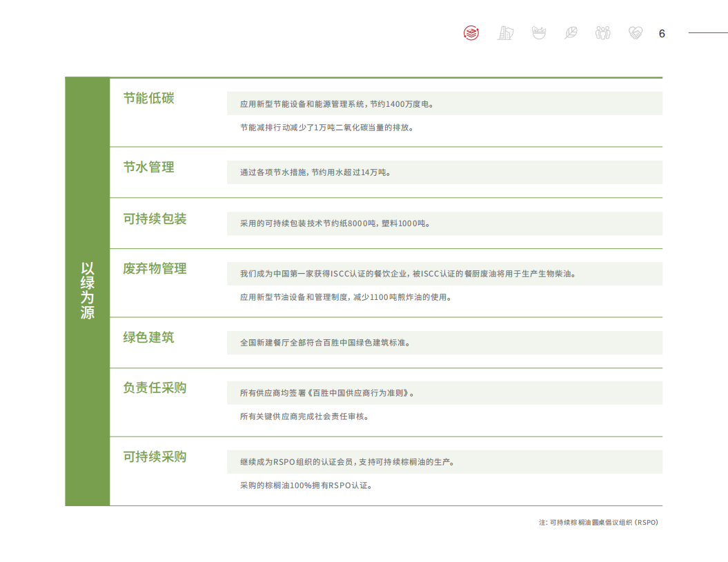Click the handshake-heart partnership icon in header
Image resolution: width=728 pixels, height=562 pixels.
pyautogui.click(x=635, y=32)
